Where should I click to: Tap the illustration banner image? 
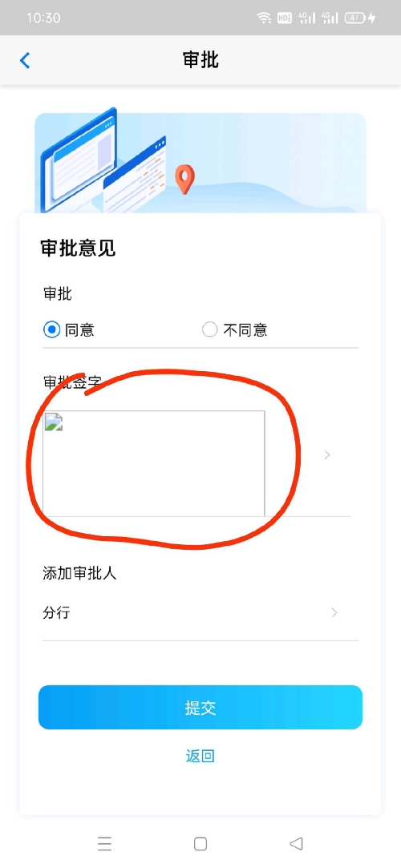[200, 164]
